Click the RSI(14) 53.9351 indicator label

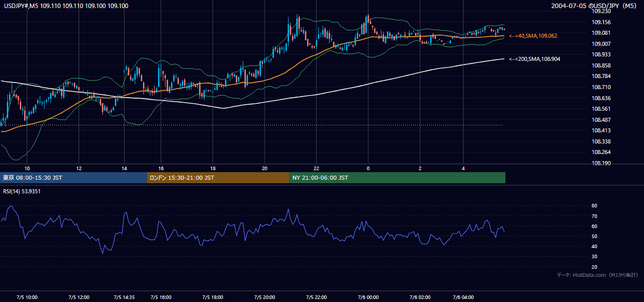tap(21, 191)
